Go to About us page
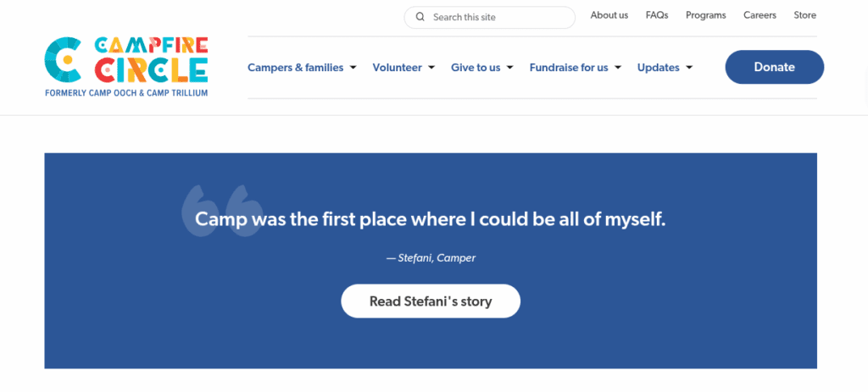 pos(609,15)
